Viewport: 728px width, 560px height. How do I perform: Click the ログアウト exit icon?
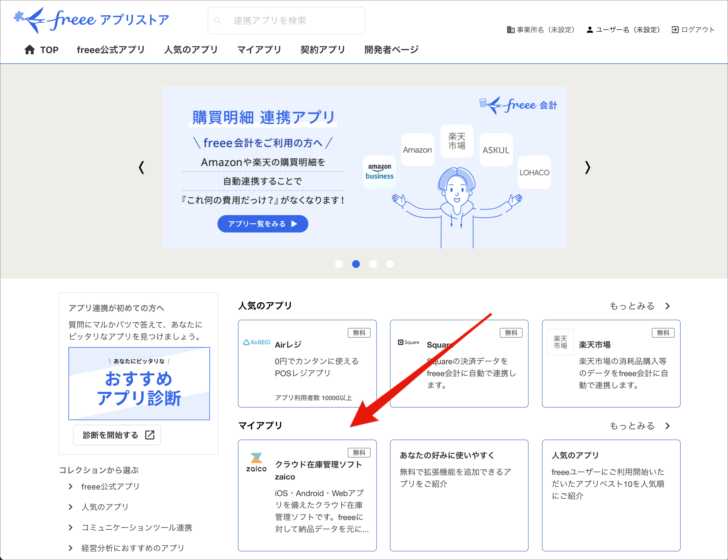click(x=675, y=30)
